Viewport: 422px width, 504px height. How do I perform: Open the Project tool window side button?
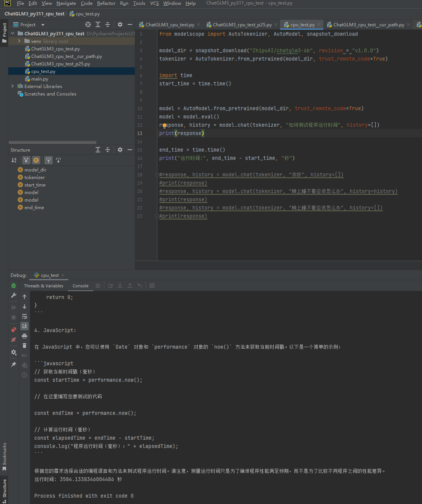(x=4, y=33)
